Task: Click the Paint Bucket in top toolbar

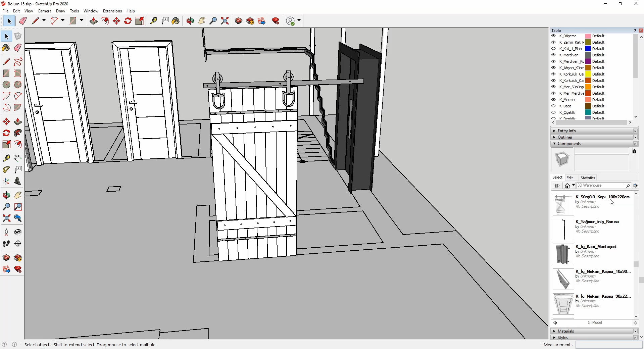Action: coord(176,21)
